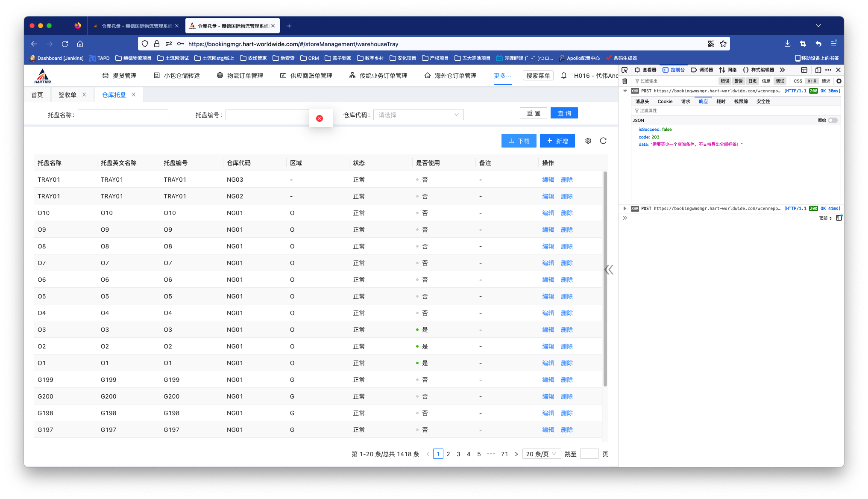Image resolution: width=868 pixels, height=499 pixels.
Task: Click 编辑 link for the TRAY01 NG03 row
Action: click(548, 180)
